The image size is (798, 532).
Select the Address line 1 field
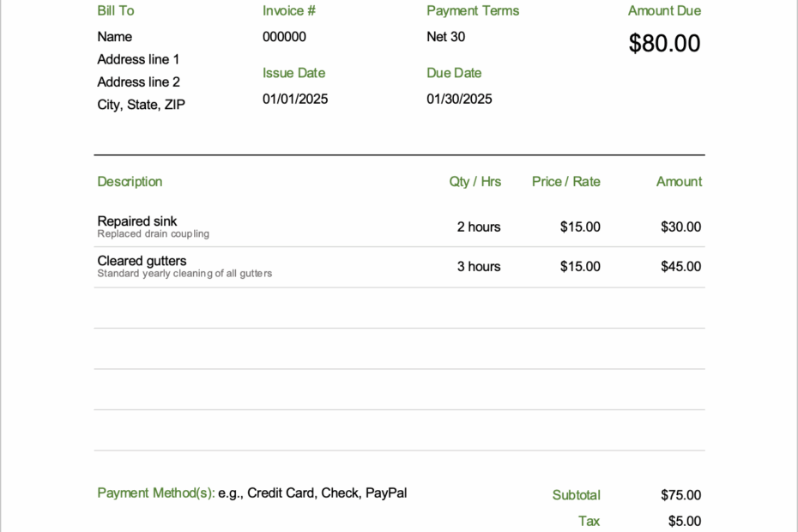click(138, 59)
